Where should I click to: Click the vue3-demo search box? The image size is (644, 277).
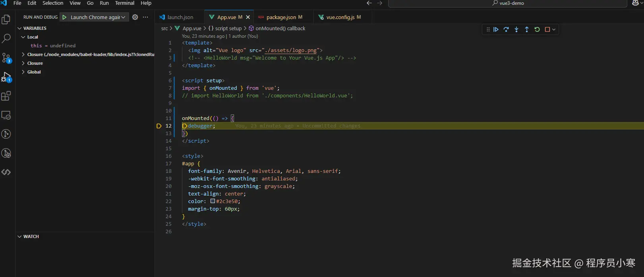coord(508,3)
